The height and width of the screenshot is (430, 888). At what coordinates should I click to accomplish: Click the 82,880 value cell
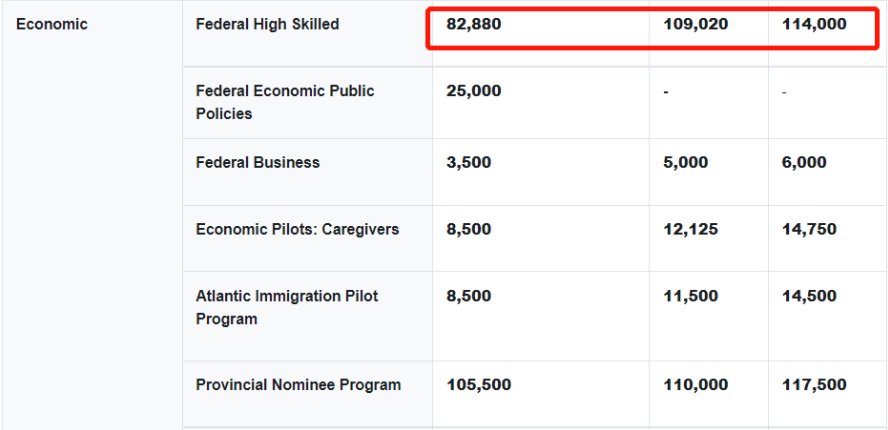(x=474, y=24)
